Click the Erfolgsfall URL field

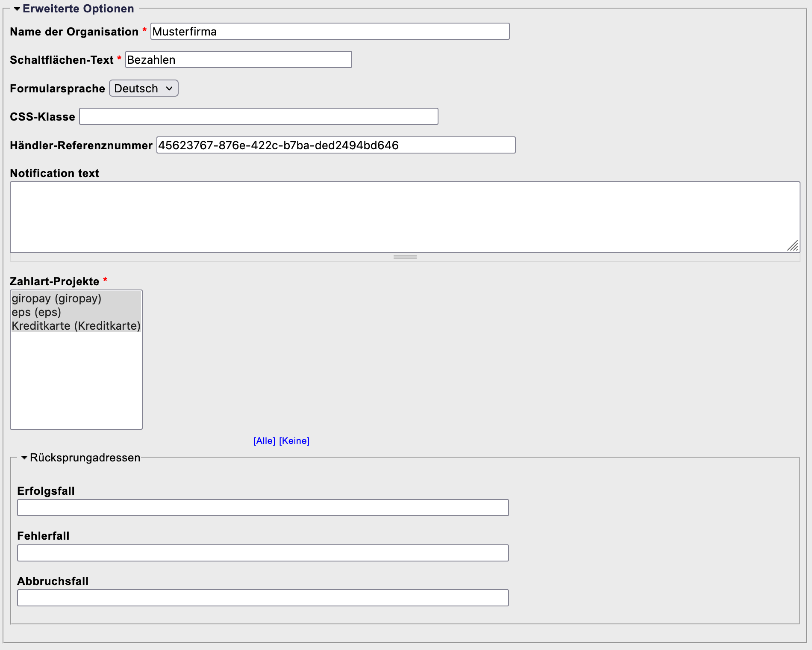(262, 508)
